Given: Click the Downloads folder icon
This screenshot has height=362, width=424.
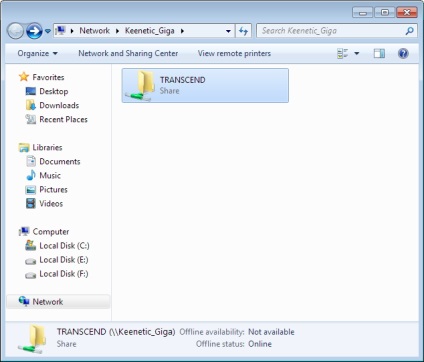Looking at the screenshot, I should pos(31,105).
